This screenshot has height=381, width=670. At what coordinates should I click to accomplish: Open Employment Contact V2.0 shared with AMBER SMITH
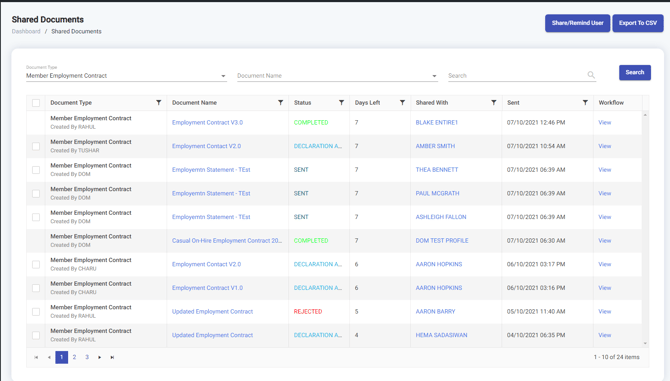tap(206, 146)
